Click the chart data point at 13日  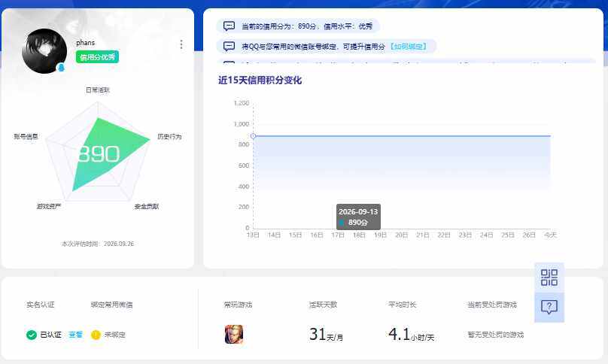tap(253, 136)
